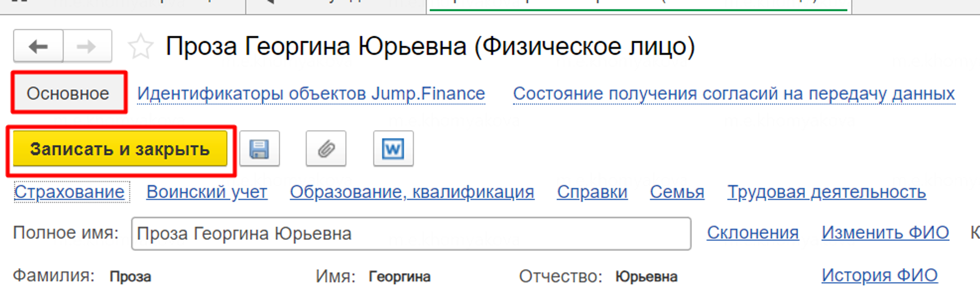Save the record using the floppy disk icon
The height and width of the screenshot is (286, 980).
[259, 149]
